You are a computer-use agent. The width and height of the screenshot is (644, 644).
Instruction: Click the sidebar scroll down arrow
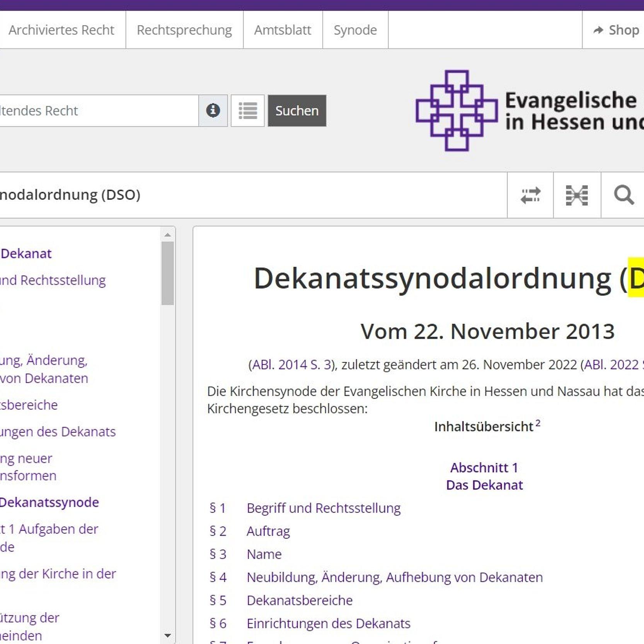(x=167, y=635)
